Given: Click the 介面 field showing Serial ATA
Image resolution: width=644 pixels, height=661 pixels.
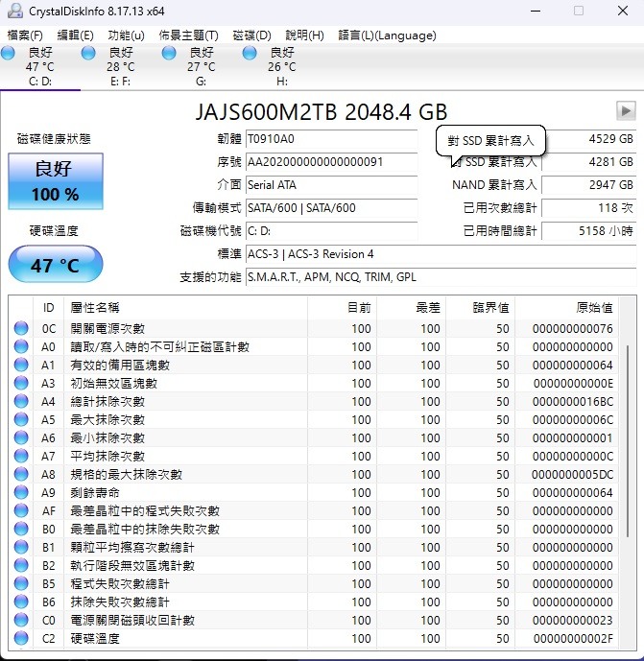Looking at the screenshot, I should tap(331, 184).
